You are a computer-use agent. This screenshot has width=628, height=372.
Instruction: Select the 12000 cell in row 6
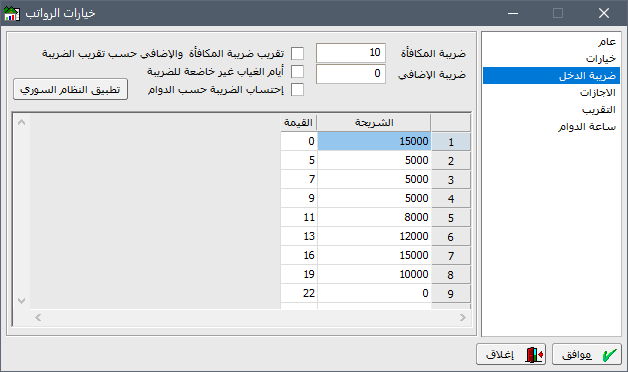pos(374,236)
